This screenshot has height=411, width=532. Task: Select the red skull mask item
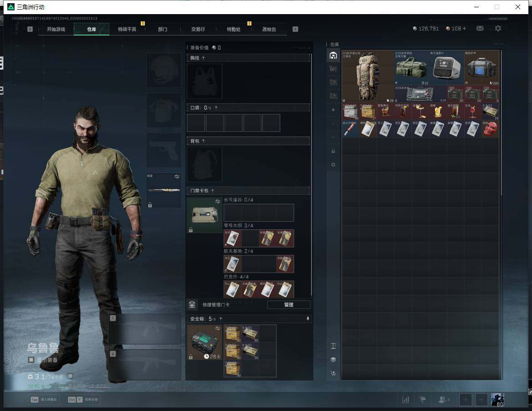[x=490, y=129]
